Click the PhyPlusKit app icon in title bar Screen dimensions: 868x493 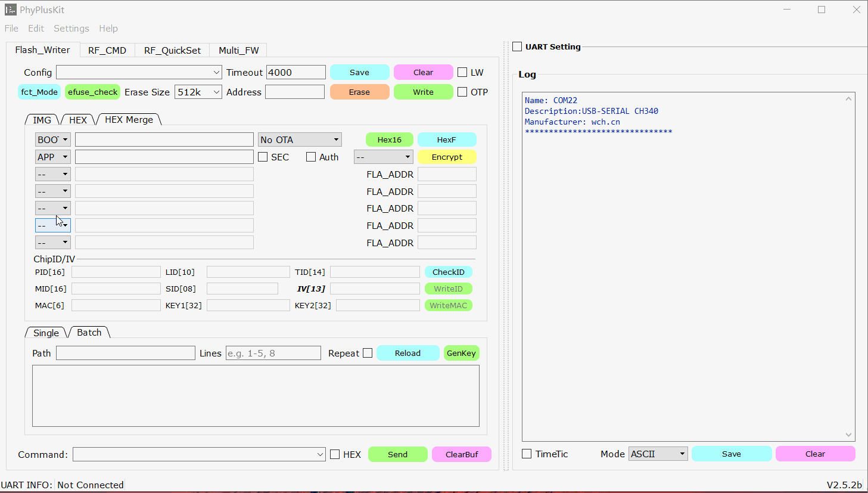point(10,10)
